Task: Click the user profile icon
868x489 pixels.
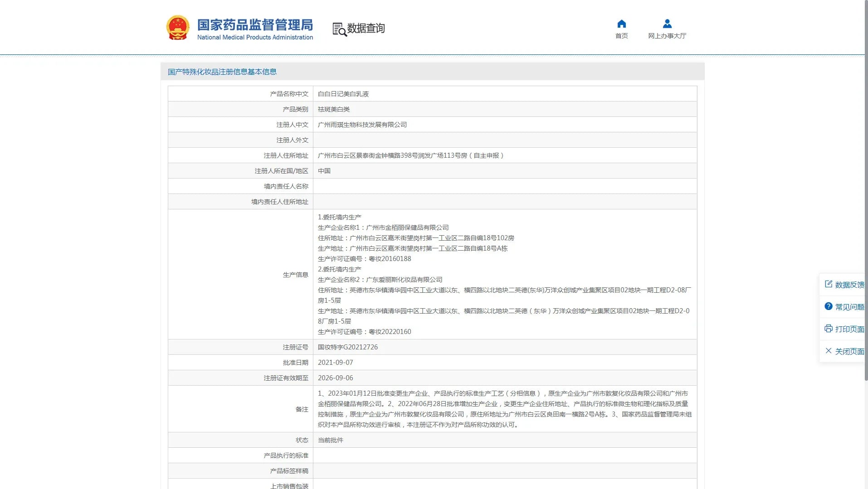Action: [667, 24]
